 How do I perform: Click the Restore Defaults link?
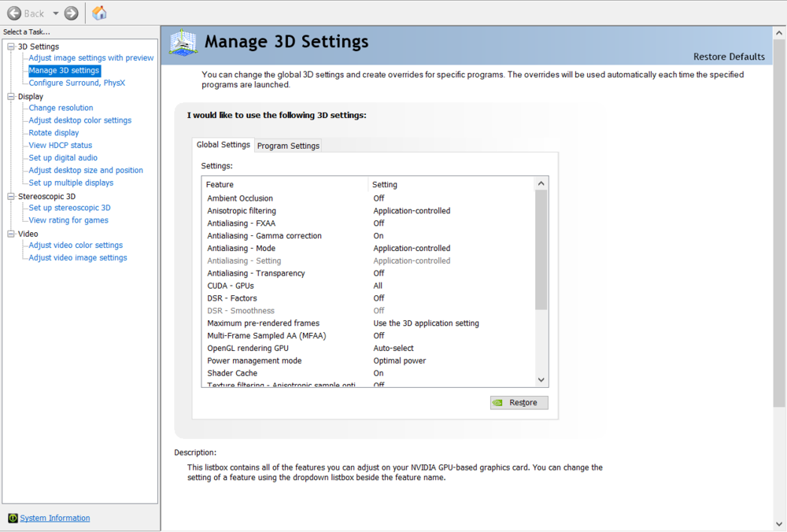[x=729, y=57]
